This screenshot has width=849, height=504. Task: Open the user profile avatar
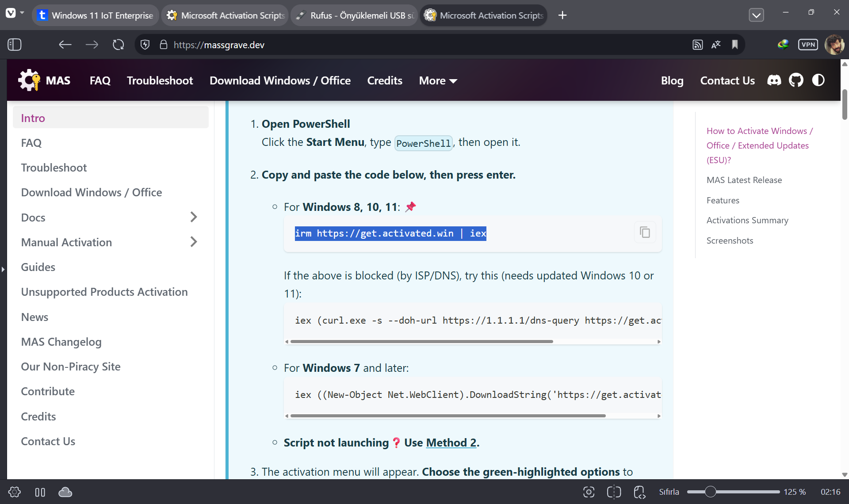[834, 45]
